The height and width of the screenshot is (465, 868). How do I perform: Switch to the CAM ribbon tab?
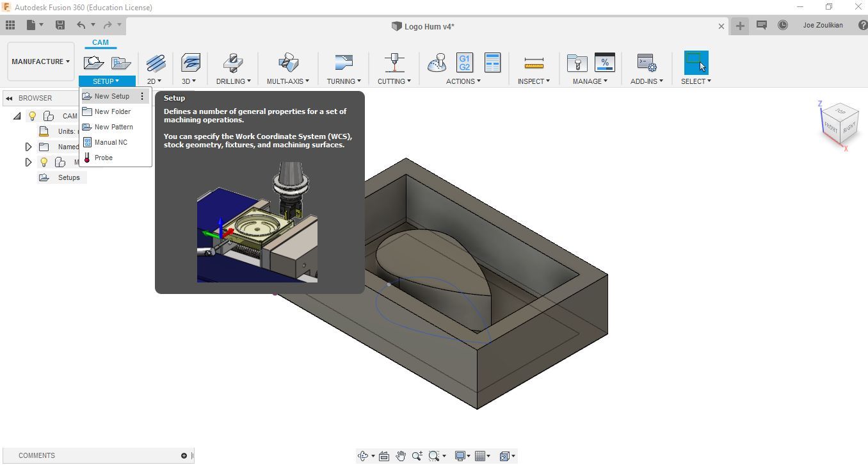[x=100, y=42]
